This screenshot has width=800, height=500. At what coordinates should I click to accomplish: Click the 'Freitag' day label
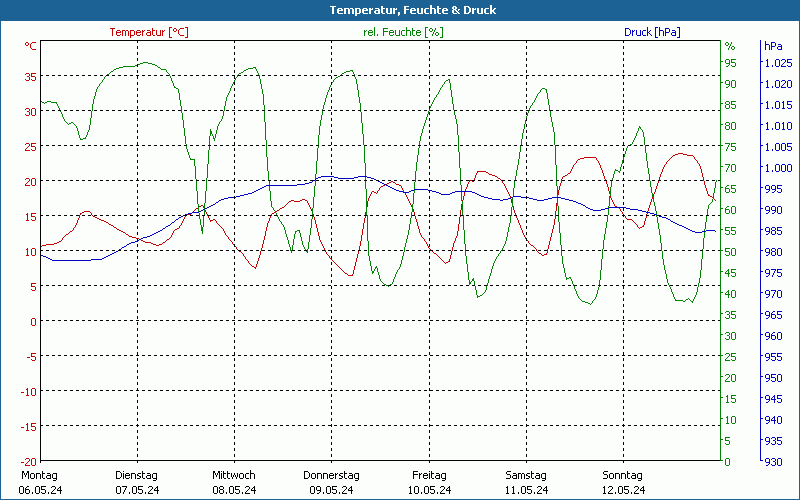(x=429, y=475)
